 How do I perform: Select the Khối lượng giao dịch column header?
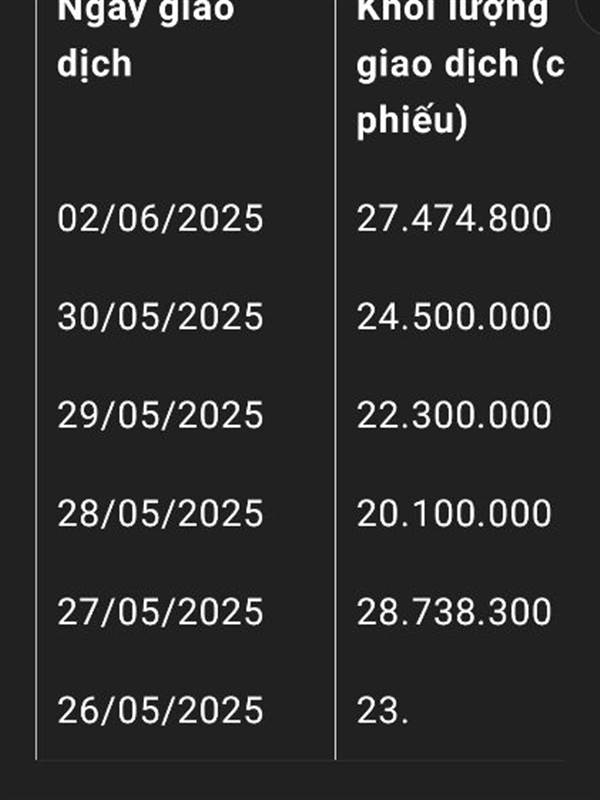click(460, 66)
